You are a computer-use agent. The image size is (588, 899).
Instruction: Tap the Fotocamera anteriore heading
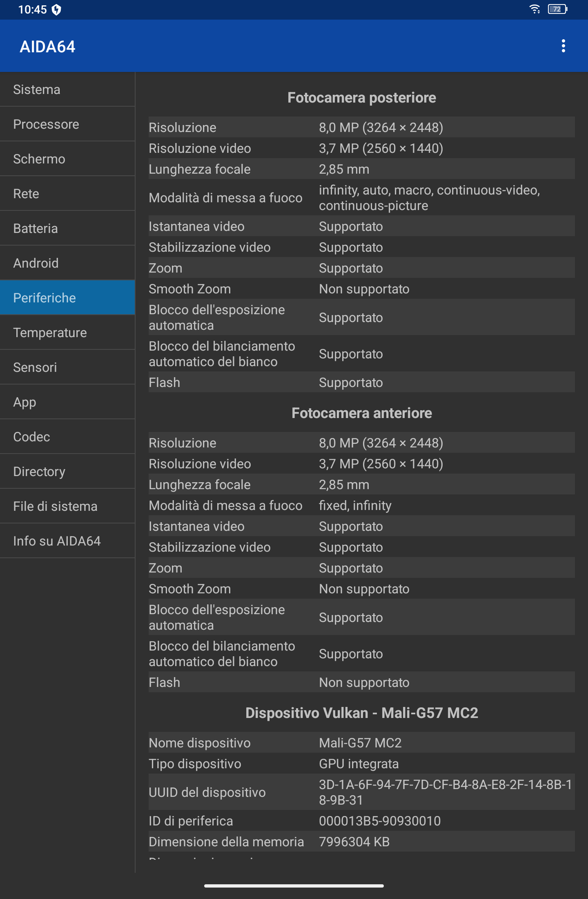pyautogui.click(x=362, y=413)
